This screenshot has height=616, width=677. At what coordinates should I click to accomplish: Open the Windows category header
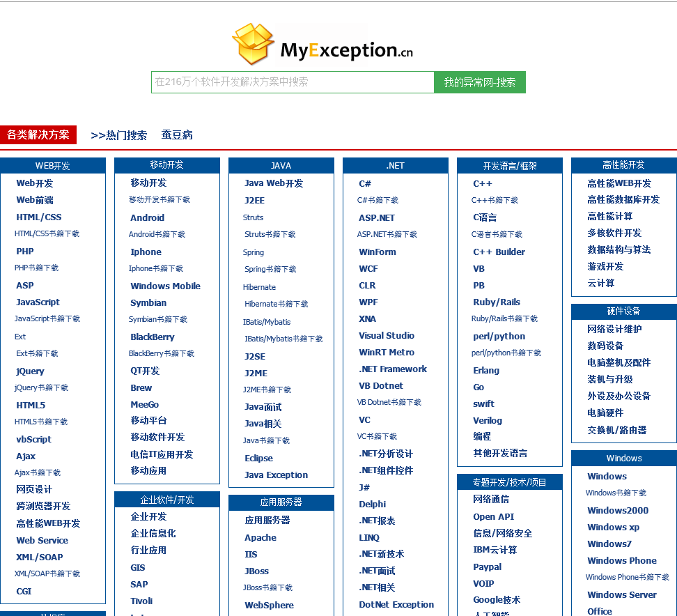(x=624, y=458)
